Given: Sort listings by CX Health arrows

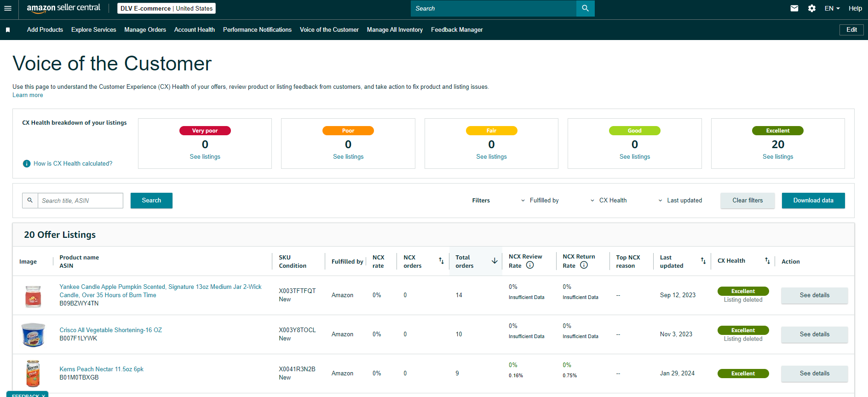Looking at the screenshot, I should click(767, 261).
